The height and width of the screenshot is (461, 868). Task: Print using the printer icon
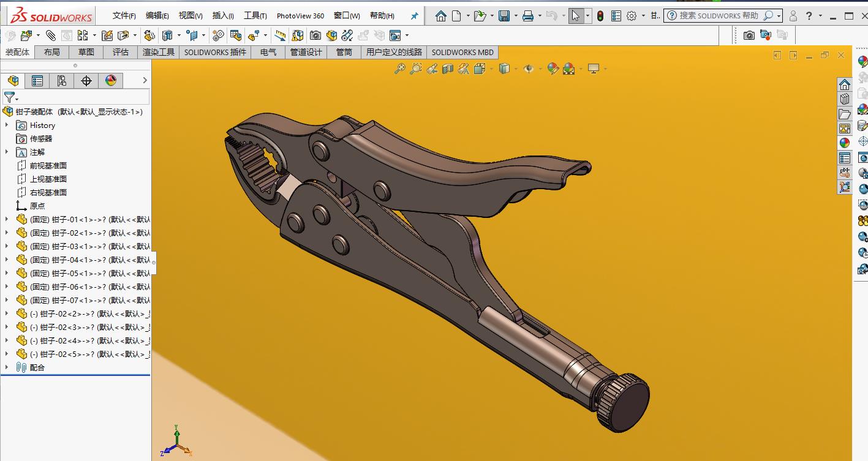[x=528, y=16]
